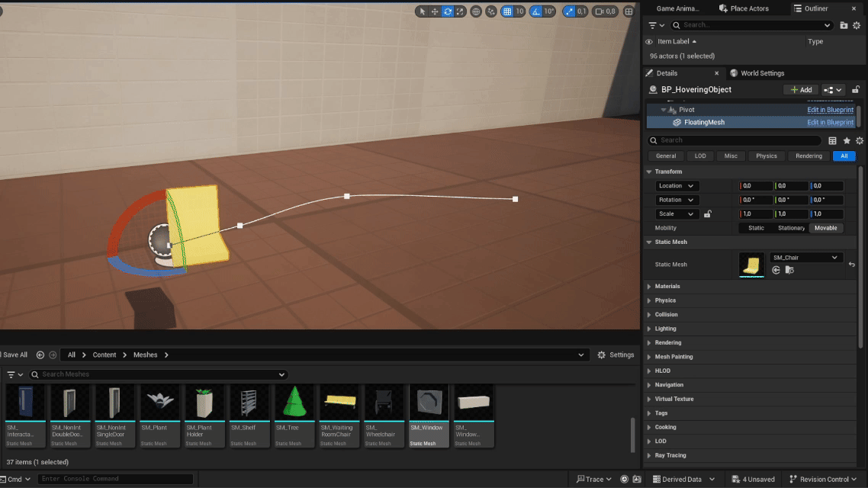This screenshot has height=488, width=868.
Task: Filter details by Rendering category
Action: [809, 156]
